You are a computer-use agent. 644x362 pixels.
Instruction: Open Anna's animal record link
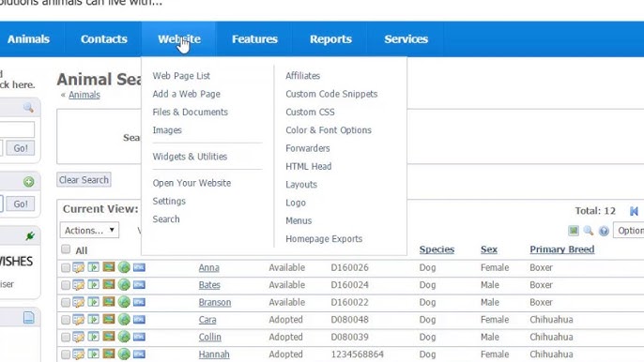208,267
